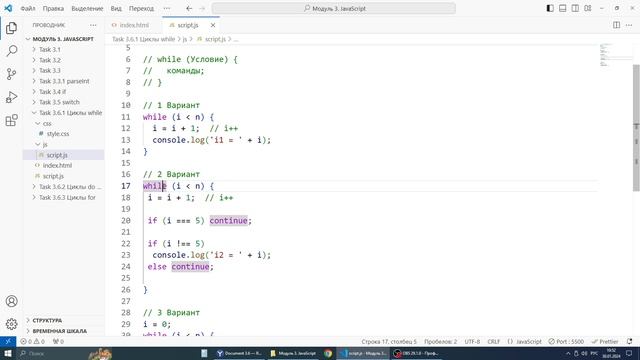Open the remote window status bar button
The height and width of the screenshot is (360, 640).
click(8, 342)
